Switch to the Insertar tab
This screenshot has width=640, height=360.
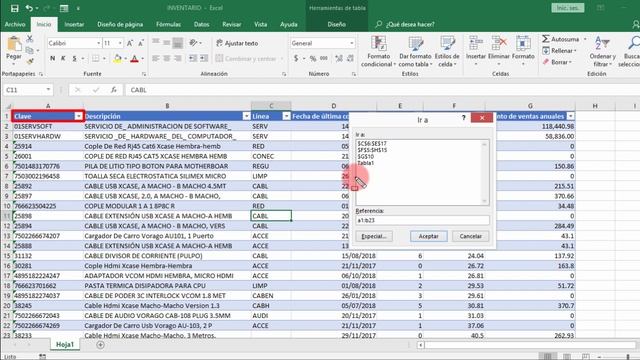74,24
